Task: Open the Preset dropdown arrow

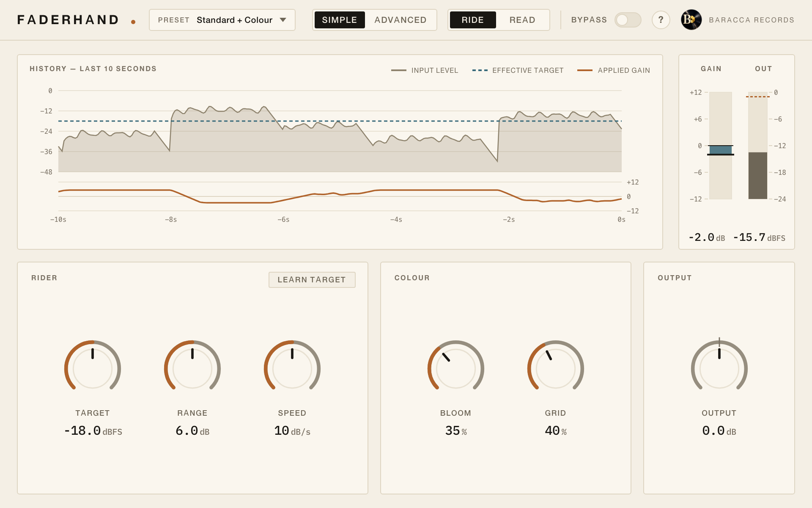Action: pyautogui.click(x=283, y=20)
